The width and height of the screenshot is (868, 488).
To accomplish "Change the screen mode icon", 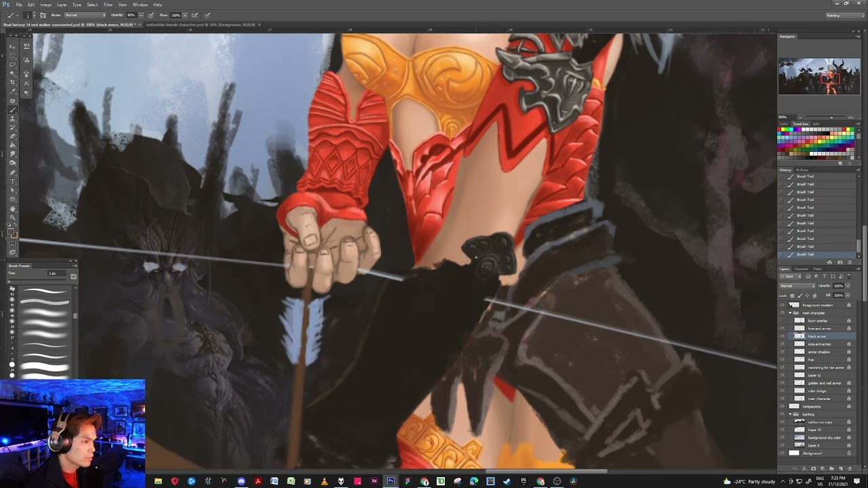I will 13,252.
